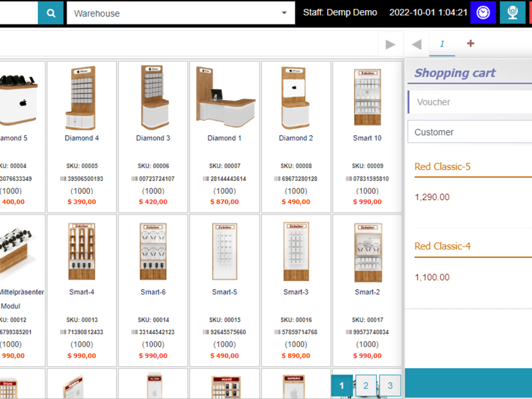Select Diamond 2 product image
The image size is (532, 399).
[x=295, y=98]
